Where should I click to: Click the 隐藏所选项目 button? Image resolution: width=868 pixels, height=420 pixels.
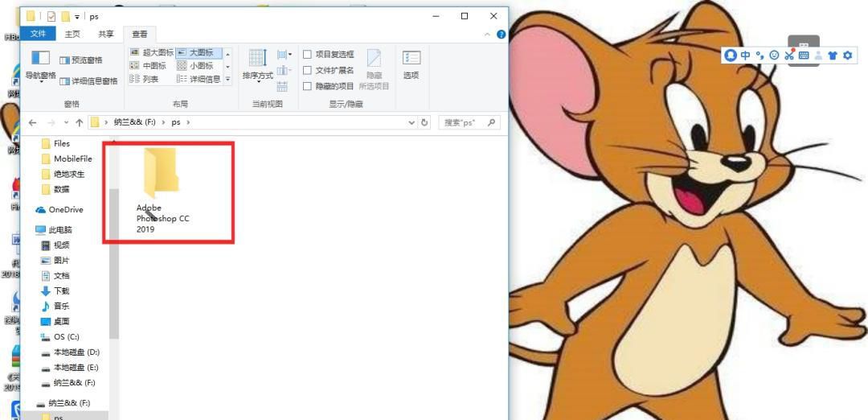click(375, 69)
